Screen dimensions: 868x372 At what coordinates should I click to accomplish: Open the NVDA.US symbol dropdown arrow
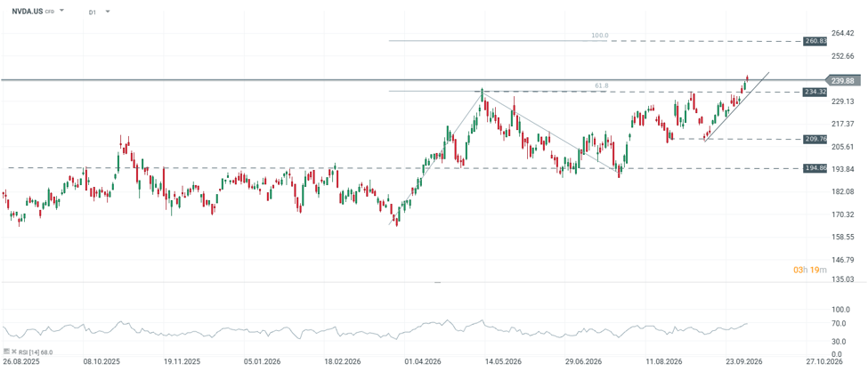(61, 11)
